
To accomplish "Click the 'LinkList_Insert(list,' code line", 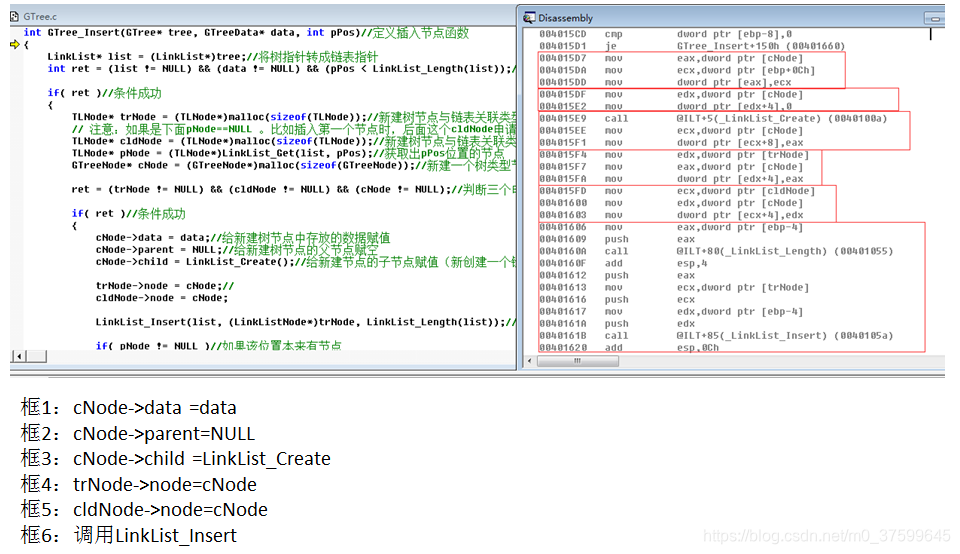I will 306,322.
